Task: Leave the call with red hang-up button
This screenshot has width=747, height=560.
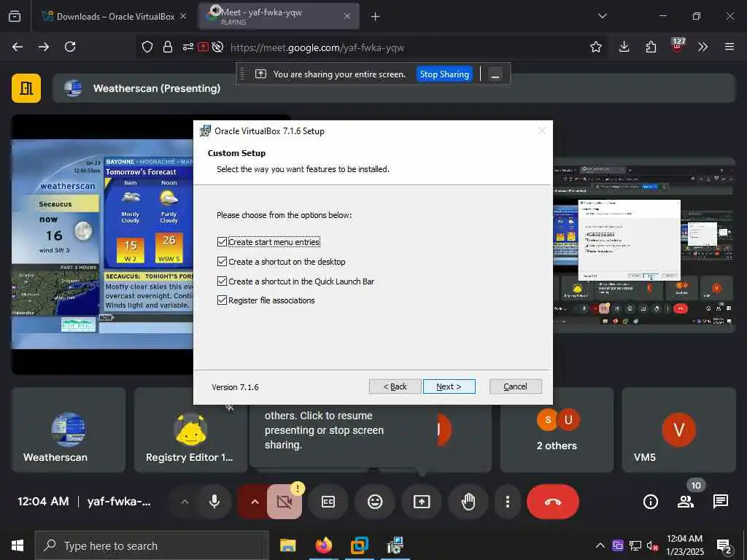Action: click(553, 502)
